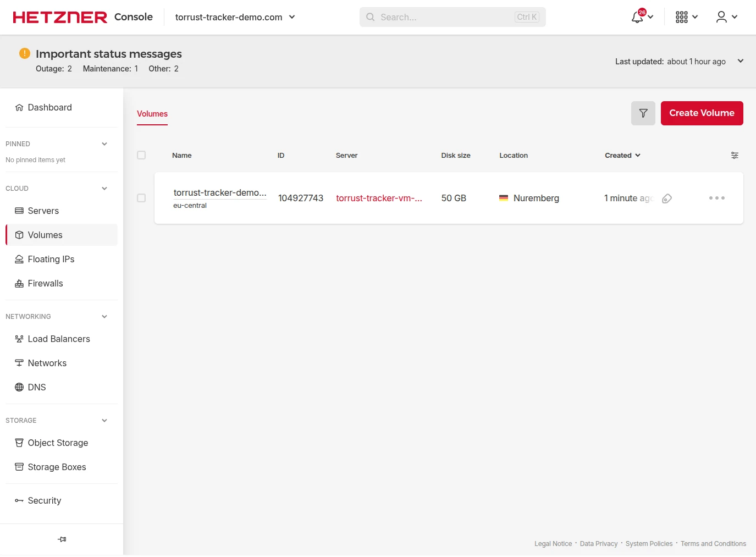
Task: Select the Volumes tab
Action: click(x=152, y=114)
